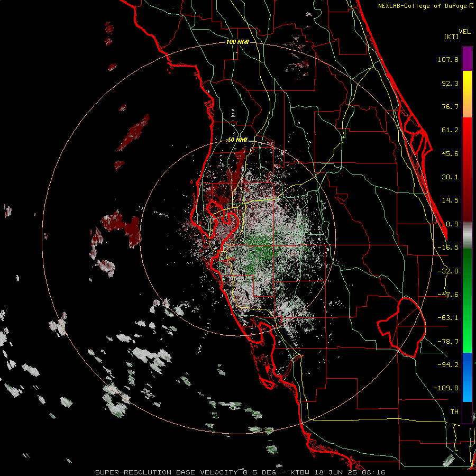Select the 76.7 velocity scale value
This screenshot has width=476, height=476.
(x=450, y=106)
